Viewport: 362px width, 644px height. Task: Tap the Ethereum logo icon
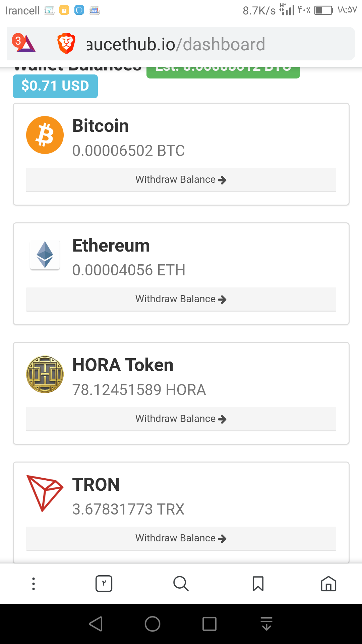tap(45, 255)
